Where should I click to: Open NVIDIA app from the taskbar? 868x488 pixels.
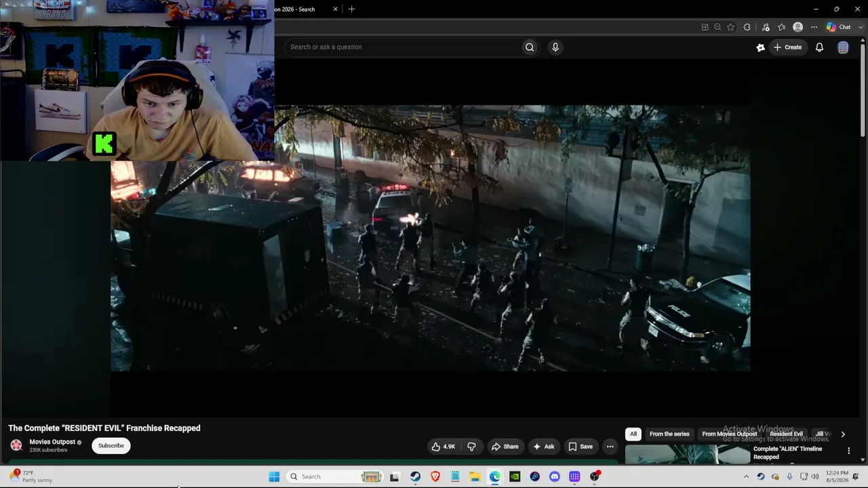click(515, 476)
